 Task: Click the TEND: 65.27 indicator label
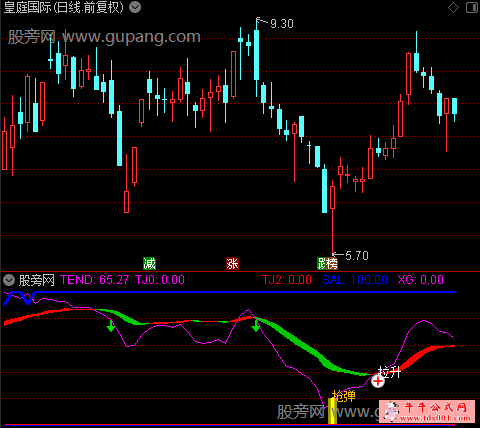94,280
